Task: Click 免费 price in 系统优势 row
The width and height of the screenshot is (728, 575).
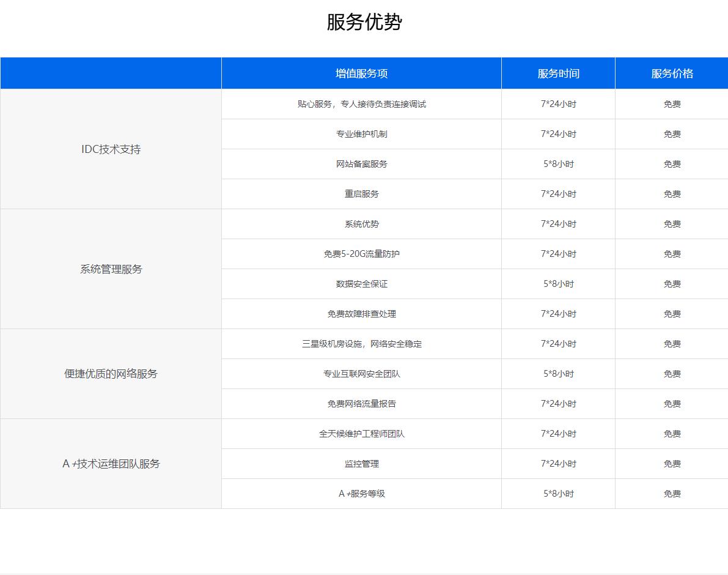Action: [672, 224]
